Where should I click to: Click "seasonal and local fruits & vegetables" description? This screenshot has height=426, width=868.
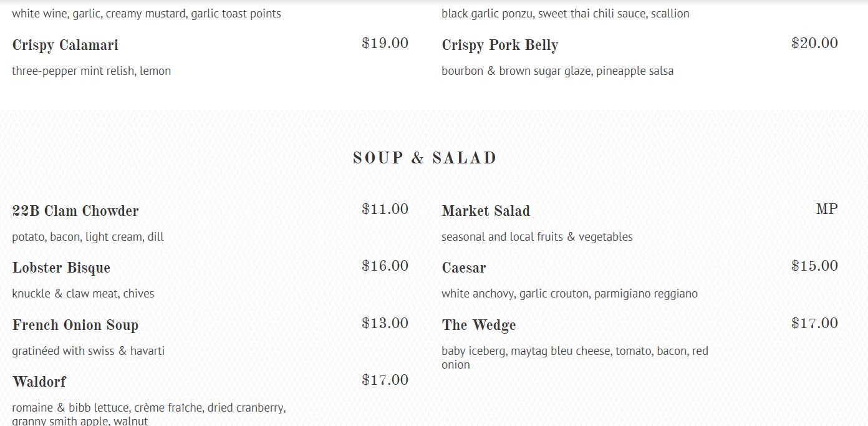(x=537, y=236)
